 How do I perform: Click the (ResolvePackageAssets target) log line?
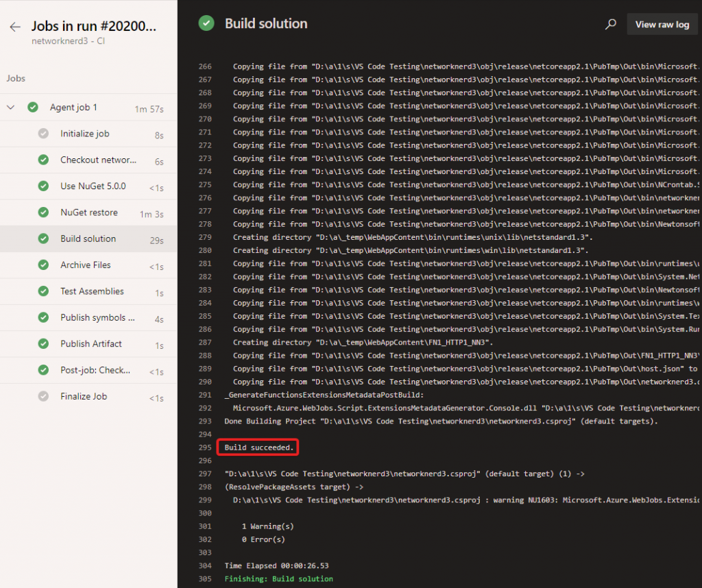click(x=294, y=487)
